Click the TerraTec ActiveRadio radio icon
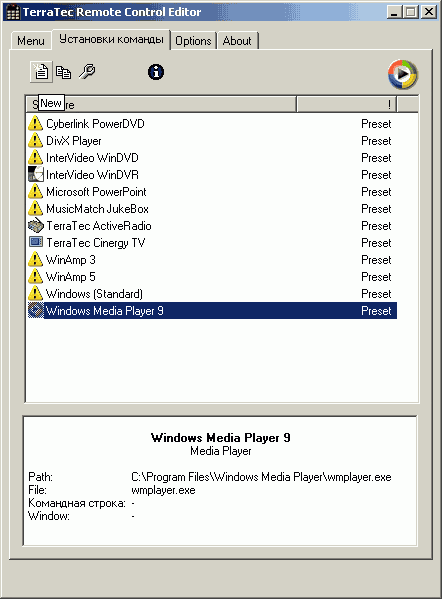This screenshot has height=599, width=442. 36,225
